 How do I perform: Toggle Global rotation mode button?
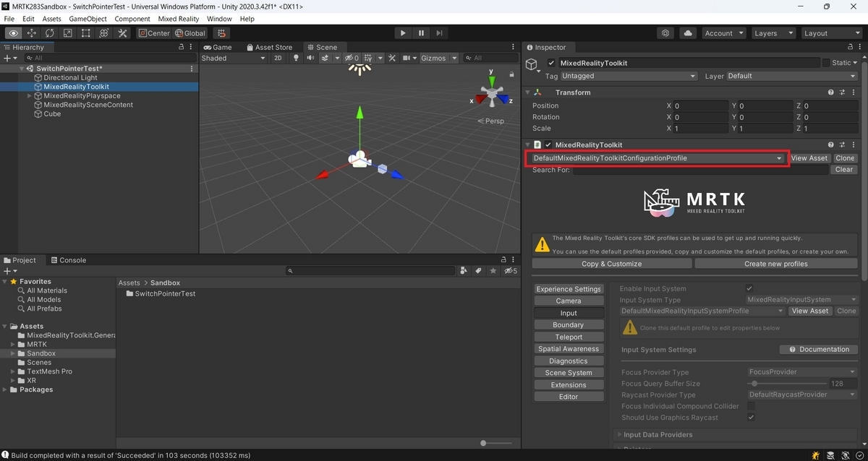coord(190,33)
